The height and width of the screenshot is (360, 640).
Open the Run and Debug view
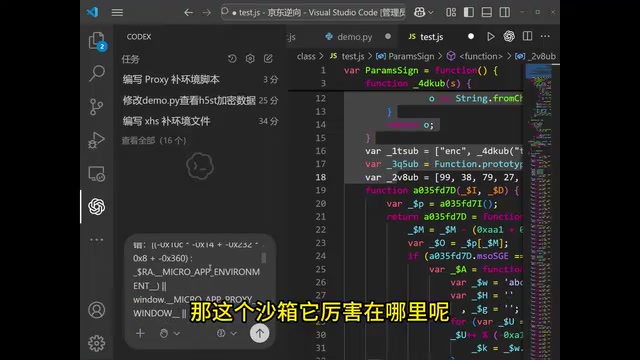click(97, 140)
